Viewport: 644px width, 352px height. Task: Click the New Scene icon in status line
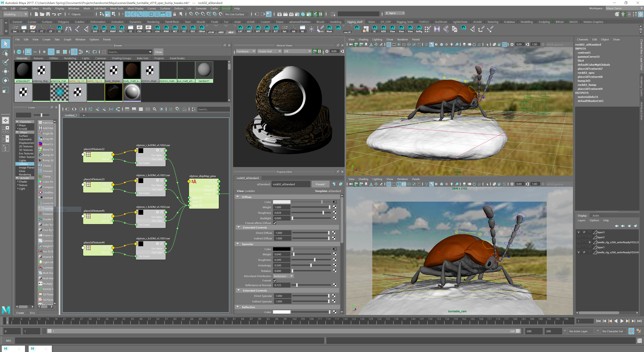tap(36, 14)
